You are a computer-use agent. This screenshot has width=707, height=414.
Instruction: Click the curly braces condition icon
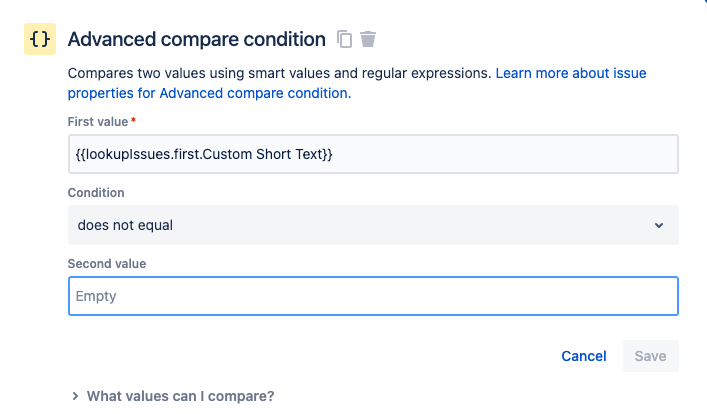(x=40, y=39)
